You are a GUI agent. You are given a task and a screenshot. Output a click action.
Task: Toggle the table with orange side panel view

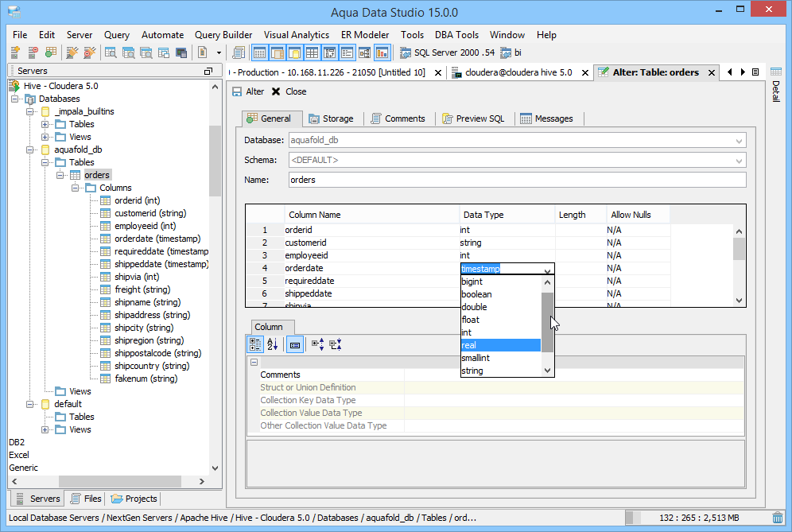coord(277,52)
